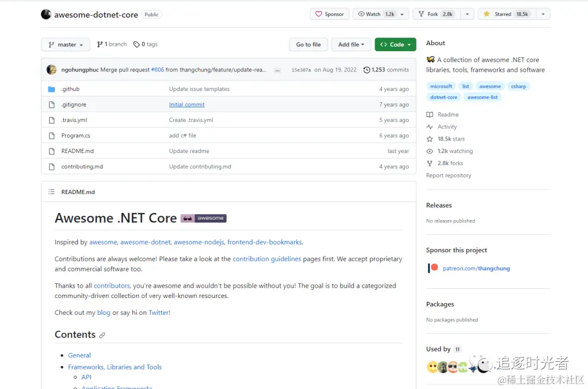Open README outline list icon
Image resolution: width=588 pixels, height=389 pixels.
point(51,192)
